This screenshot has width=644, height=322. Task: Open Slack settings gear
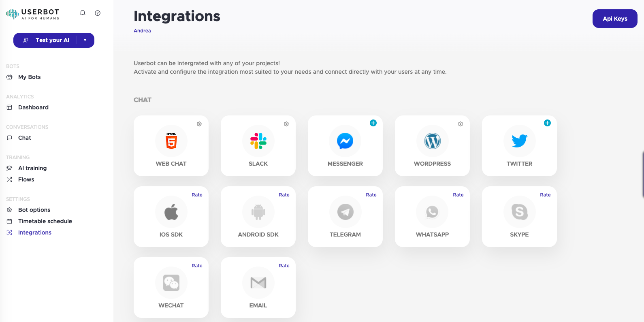point(286,124)
